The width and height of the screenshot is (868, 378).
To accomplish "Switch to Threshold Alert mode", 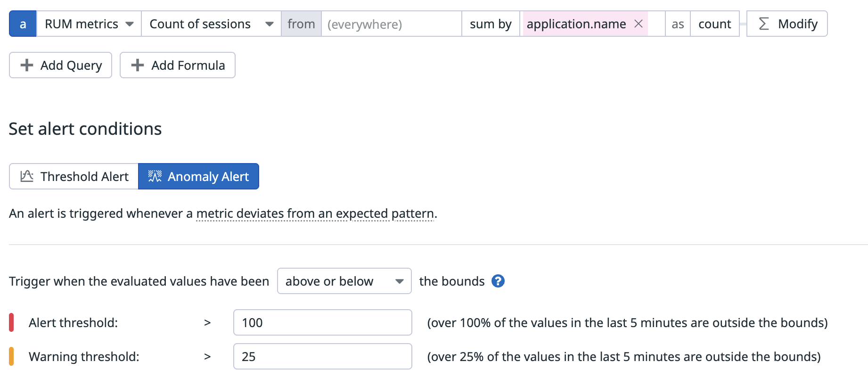I will (x=74, y=176).
